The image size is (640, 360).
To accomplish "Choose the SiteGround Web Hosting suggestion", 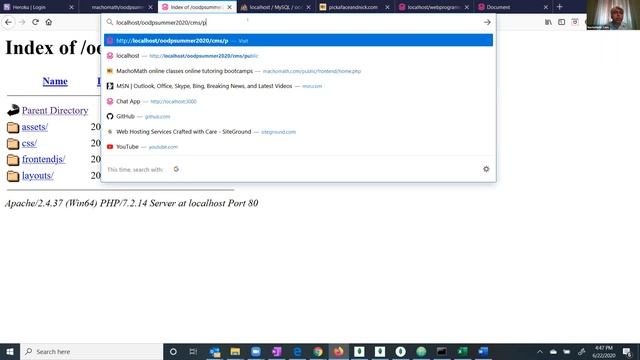I will tap(298, 131).
